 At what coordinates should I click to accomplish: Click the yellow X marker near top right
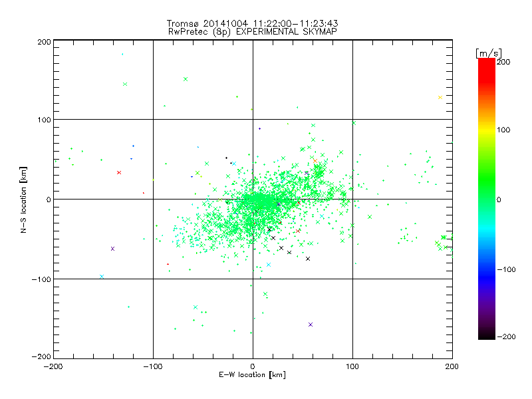click(x=440, y=97)
